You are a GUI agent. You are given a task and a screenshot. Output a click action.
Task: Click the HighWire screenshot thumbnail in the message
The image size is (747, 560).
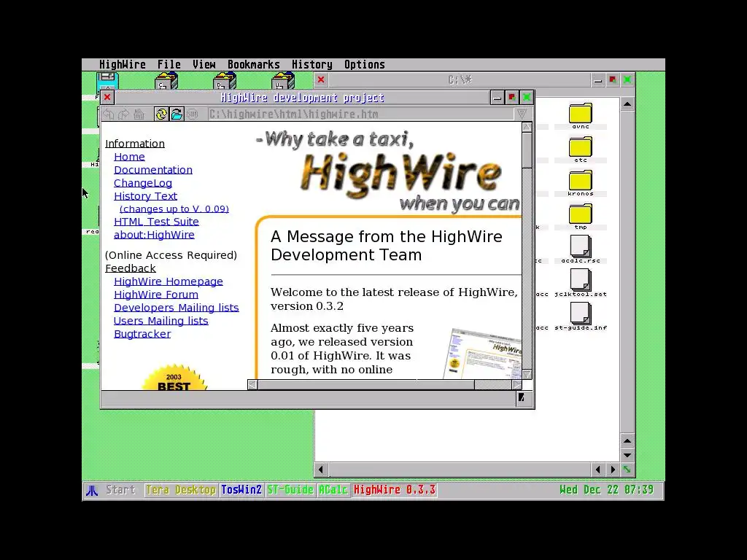(481, 354)
